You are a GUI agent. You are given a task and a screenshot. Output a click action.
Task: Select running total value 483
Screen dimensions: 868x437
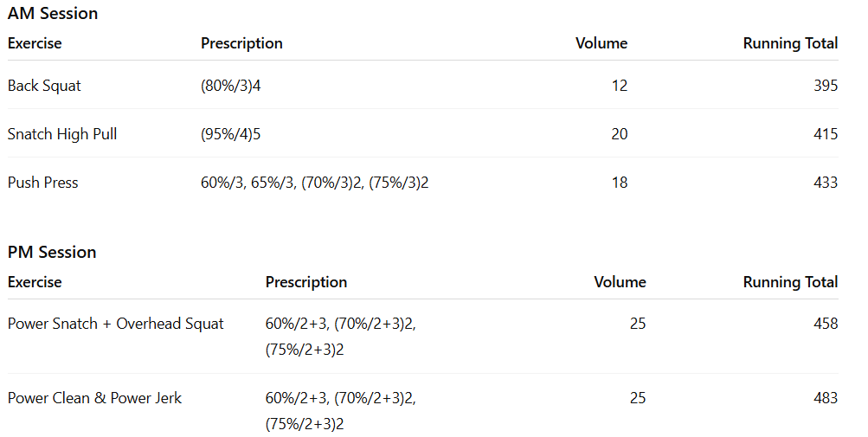point(826,398)
